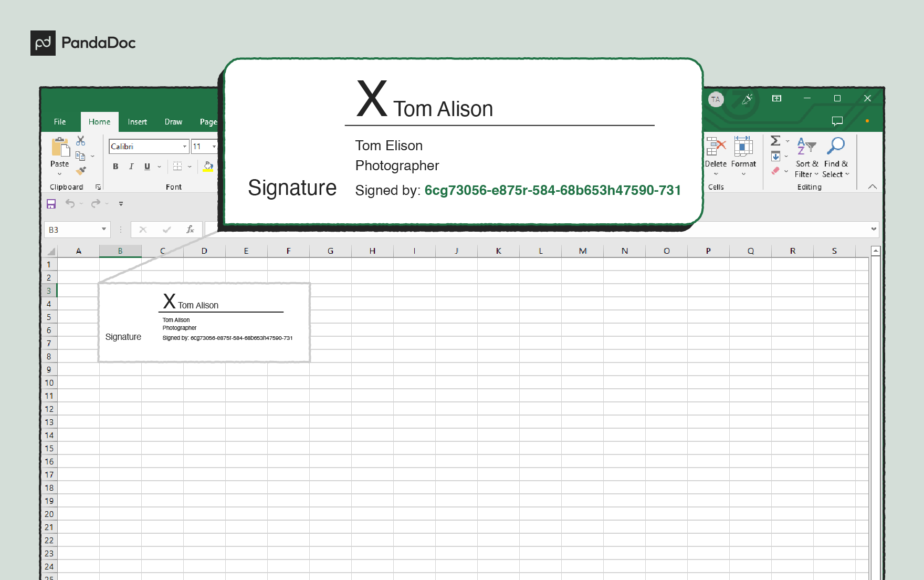Toggle italic formatting

tap(131, 167)
